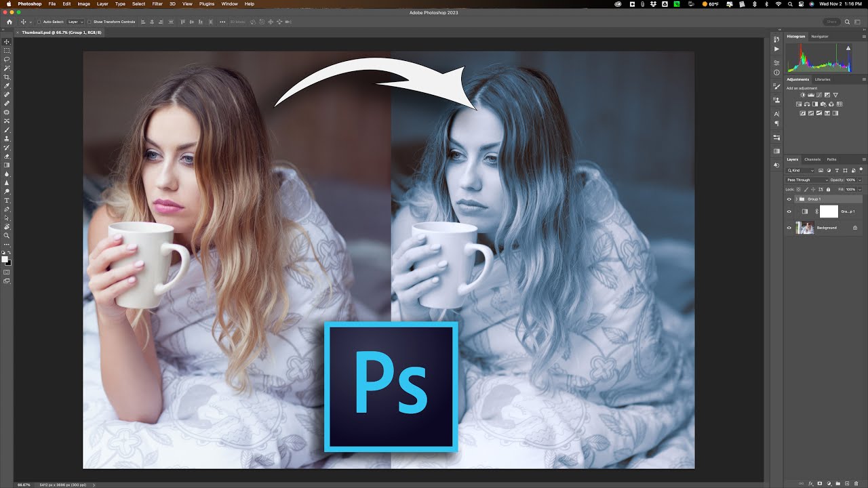Add a Black & White adjustment
Image resolution: width=868 pixels, height=488 pixels.
pyautogui.click(x=815, y=104)
